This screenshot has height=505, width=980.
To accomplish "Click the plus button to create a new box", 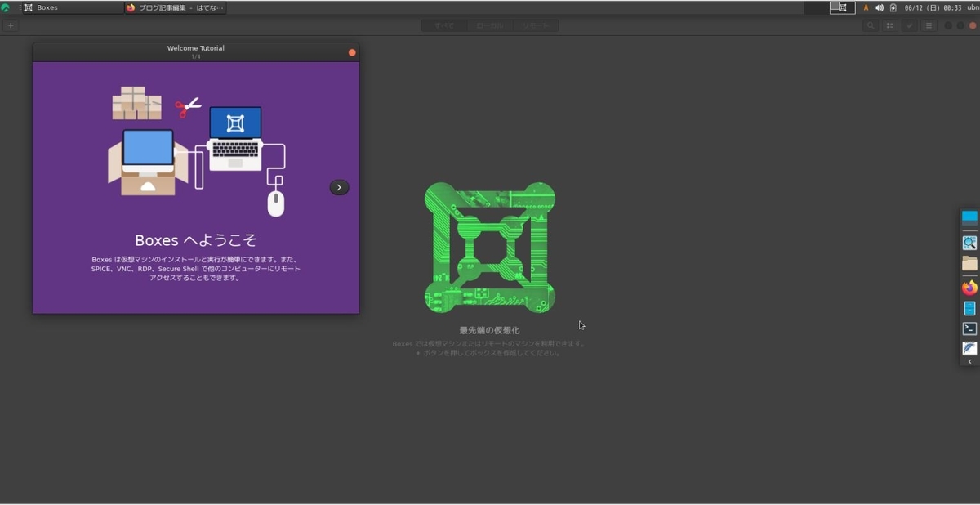I will click(10, 25).
